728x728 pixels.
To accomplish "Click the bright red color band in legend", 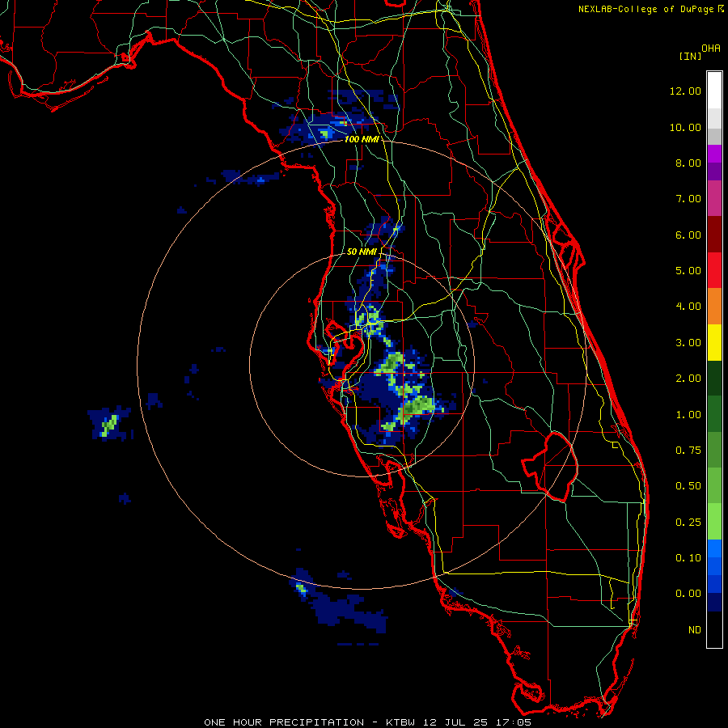I will click(714, 270).
